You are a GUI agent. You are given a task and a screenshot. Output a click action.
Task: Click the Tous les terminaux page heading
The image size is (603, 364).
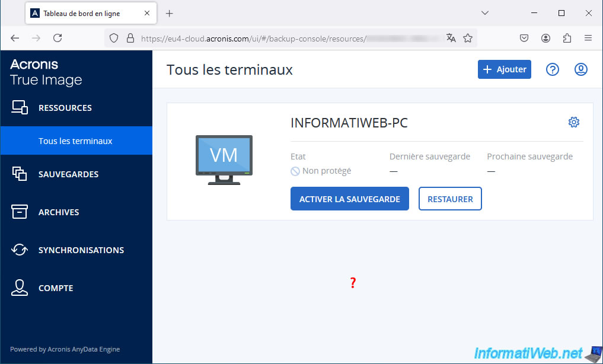(229, 70)
